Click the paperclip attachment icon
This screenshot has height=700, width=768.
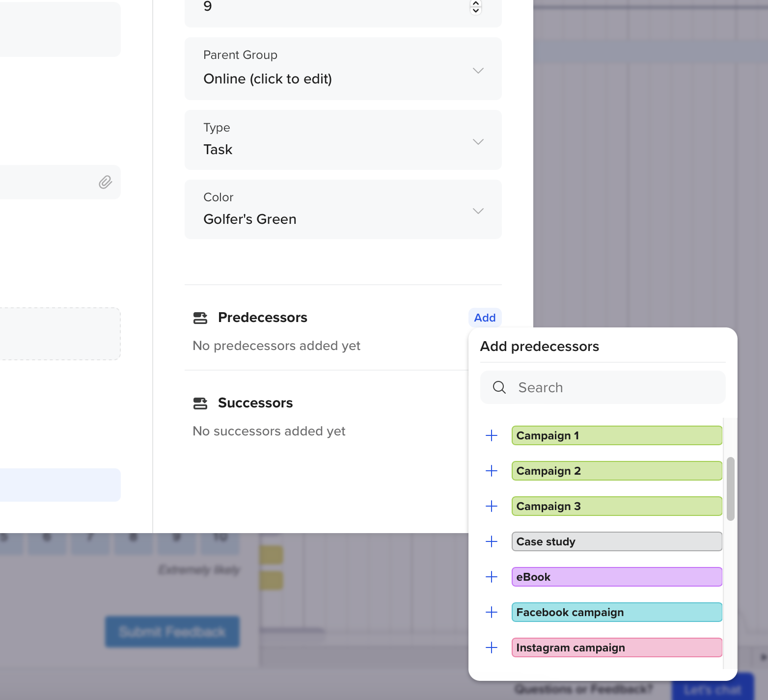[x=105, y=182]
